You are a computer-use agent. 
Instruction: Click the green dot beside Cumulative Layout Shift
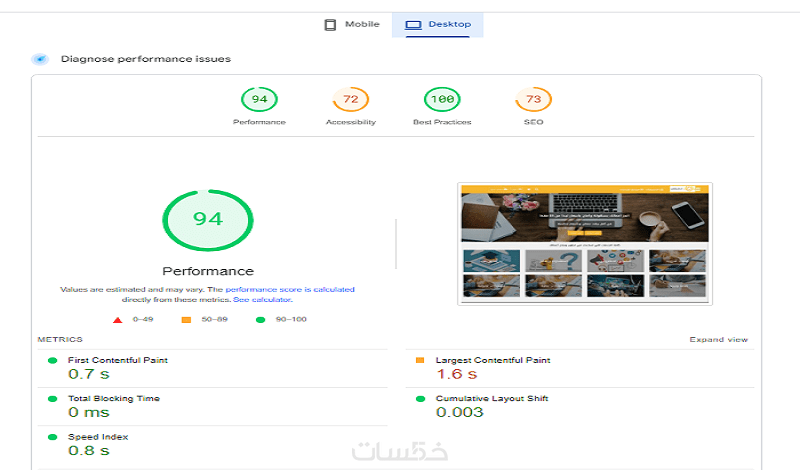[x=420, y=399]
